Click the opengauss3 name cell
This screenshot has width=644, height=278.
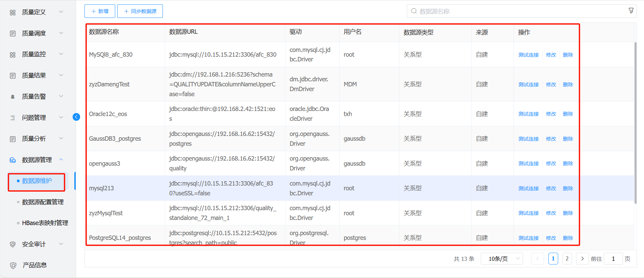pos(104,164)
